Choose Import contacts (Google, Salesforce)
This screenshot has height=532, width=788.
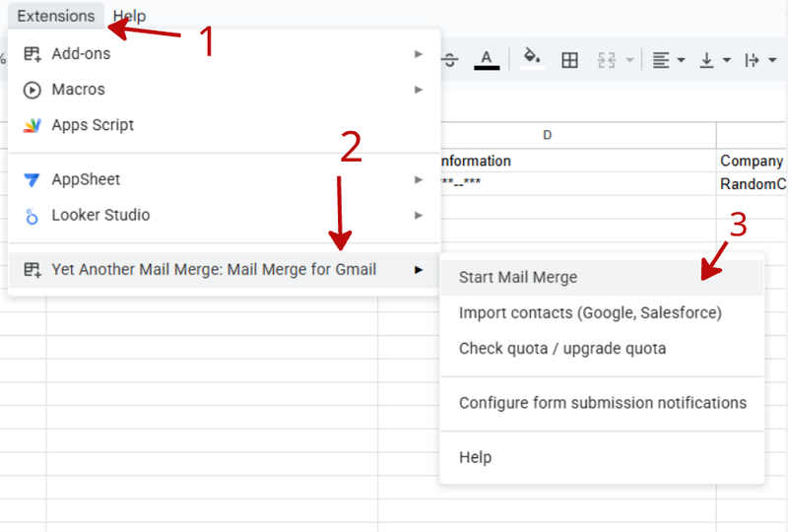point(602,313)
